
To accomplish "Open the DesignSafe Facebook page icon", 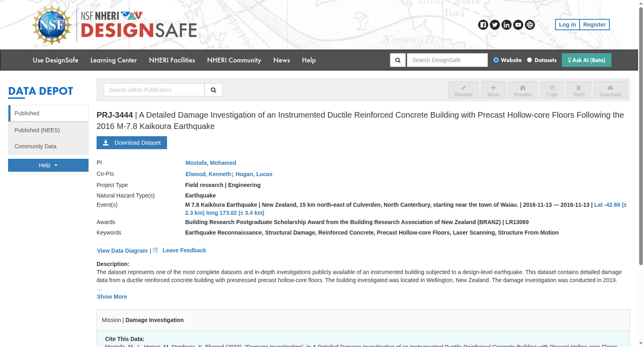I will tap(483, 25).
